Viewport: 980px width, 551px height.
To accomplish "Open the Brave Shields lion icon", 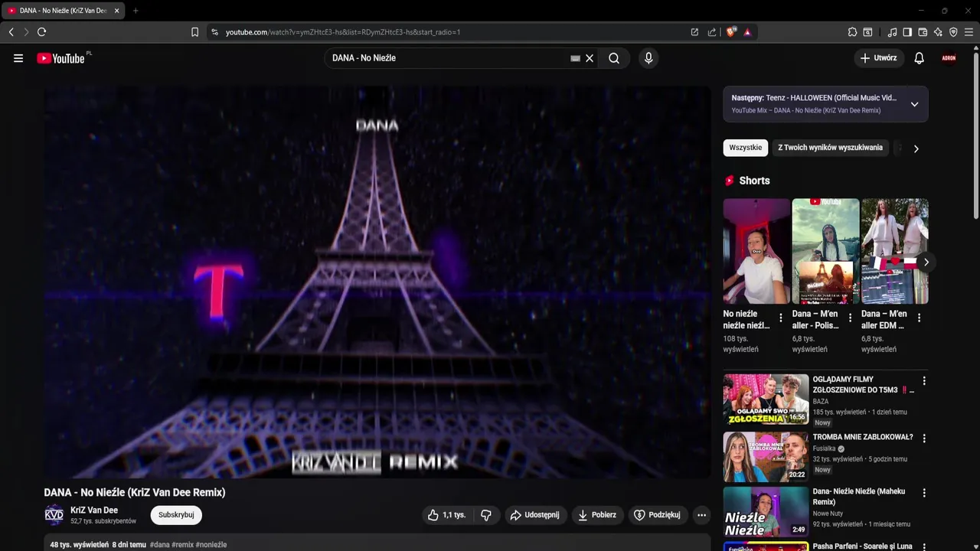I will [x=730, y=32].
